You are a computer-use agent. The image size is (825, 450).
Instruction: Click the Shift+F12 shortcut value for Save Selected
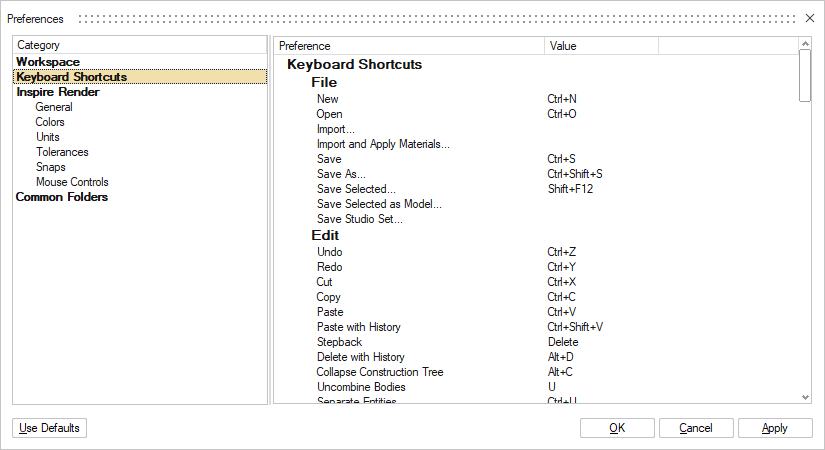(x=570, y=189)
